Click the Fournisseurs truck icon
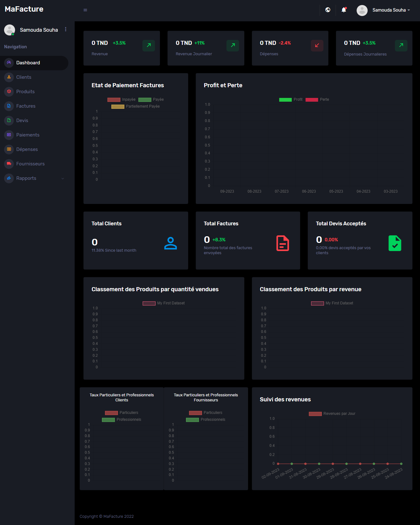 [9, 164]
